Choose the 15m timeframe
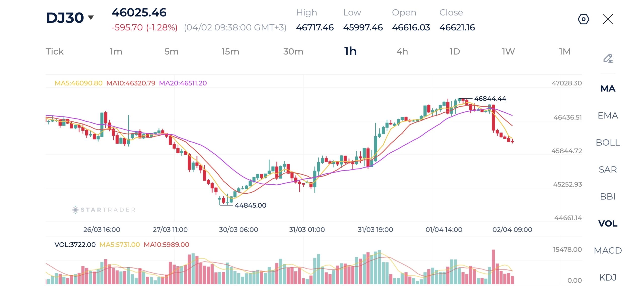Screen dimensions: 644x296 (x=230, y=52)
